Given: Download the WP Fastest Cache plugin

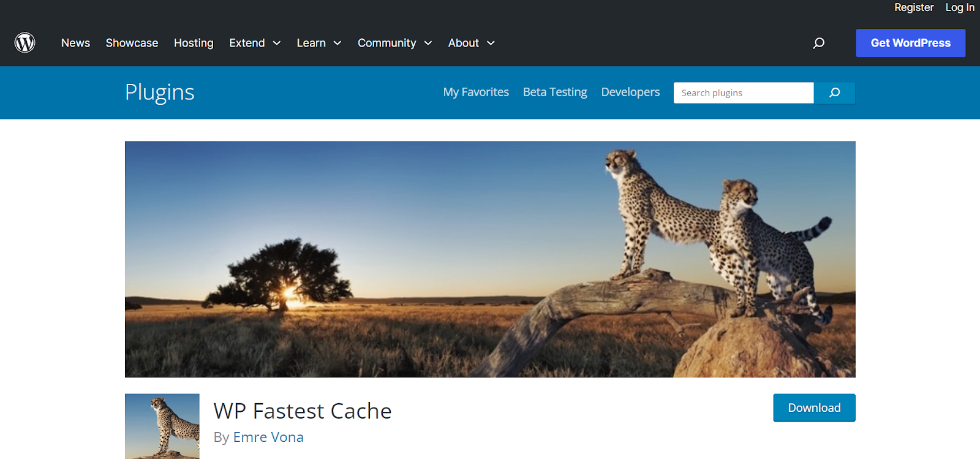Looking at the screenshot, I should click(814, 408).
